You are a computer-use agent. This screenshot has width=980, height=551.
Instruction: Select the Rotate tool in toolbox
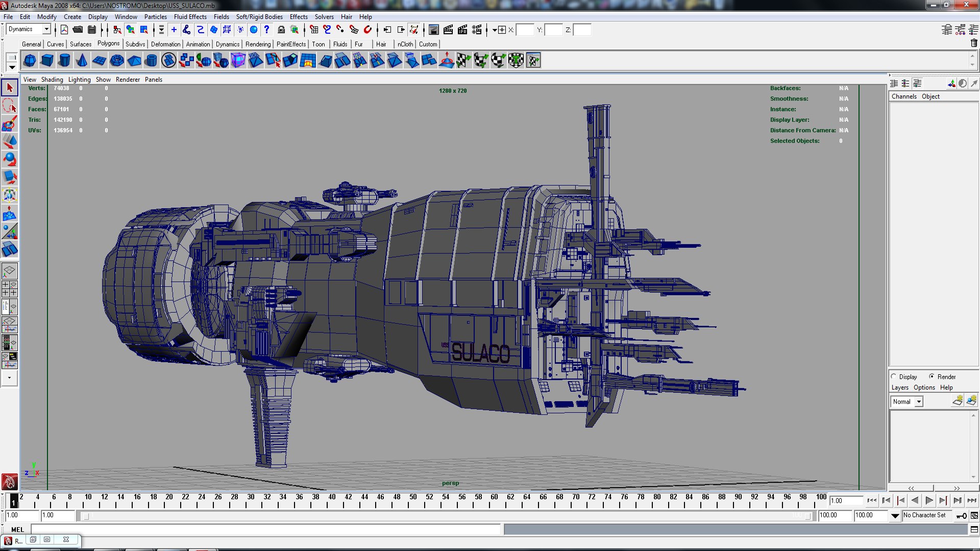tap(10, 160)
